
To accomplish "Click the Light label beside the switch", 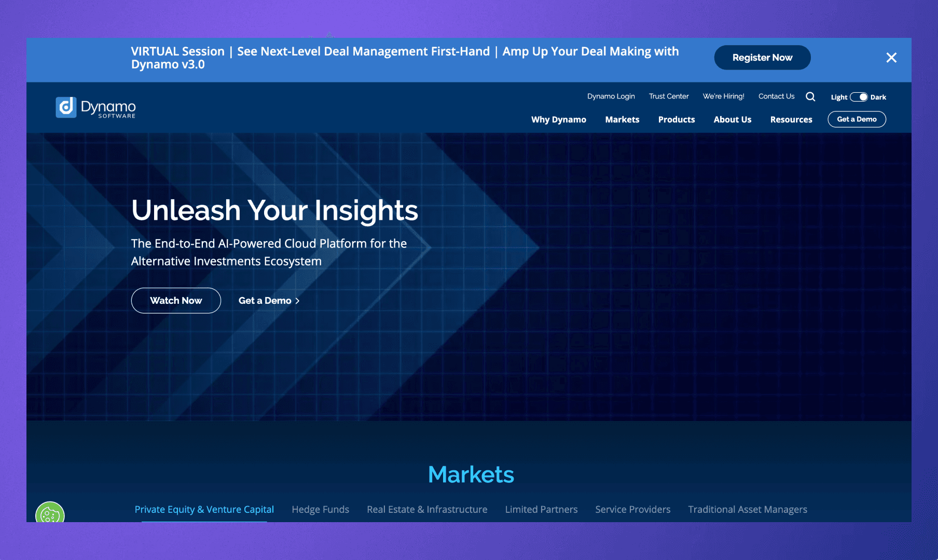I will click(x=839, y=97).
